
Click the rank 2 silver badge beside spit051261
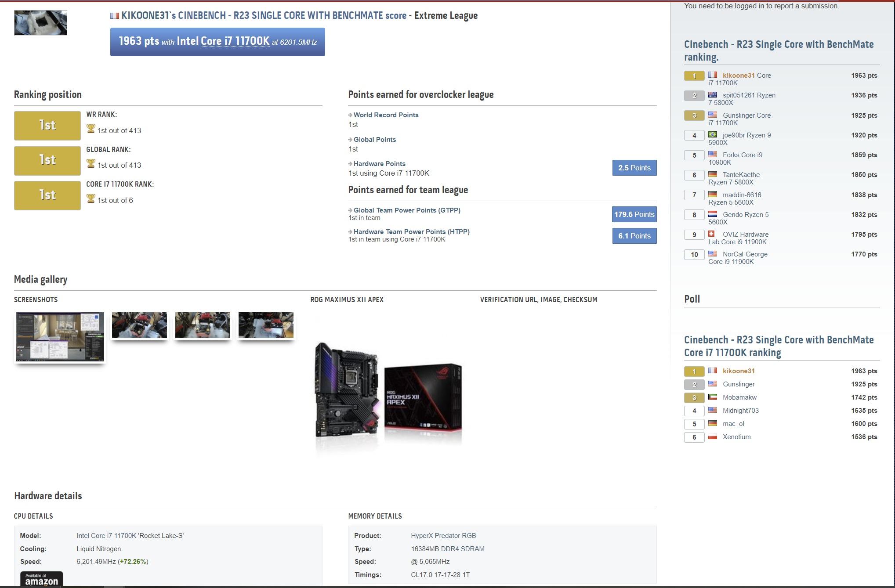[694, 96]
